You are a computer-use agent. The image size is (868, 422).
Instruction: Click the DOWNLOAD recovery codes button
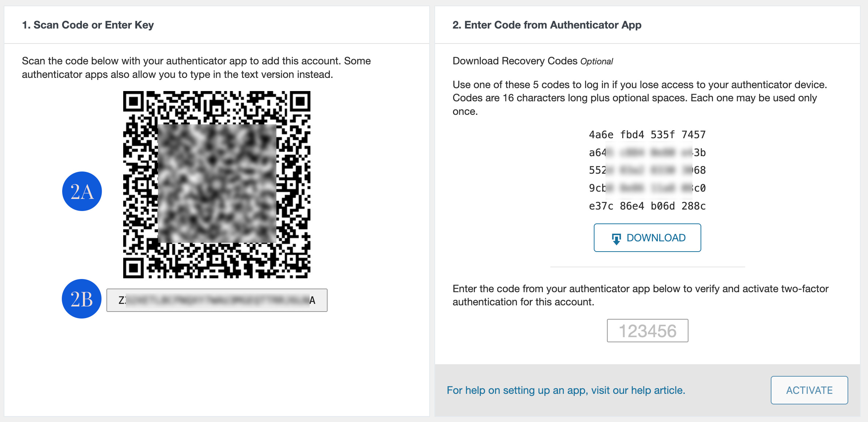tap(647, 238)
